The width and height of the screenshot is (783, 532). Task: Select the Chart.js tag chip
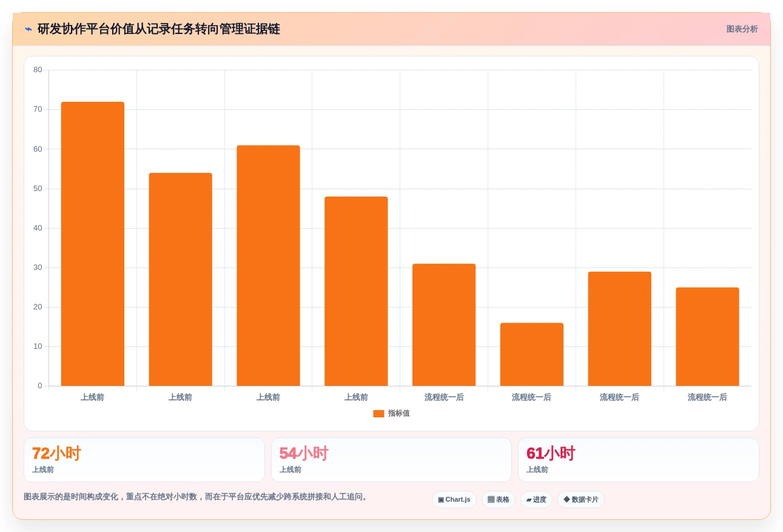(x=454, y=500)
